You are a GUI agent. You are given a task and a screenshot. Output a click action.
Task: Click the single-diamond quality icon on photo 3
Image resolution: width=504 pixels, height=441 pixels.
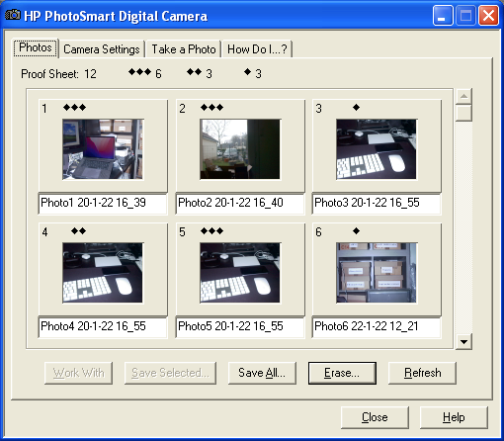(x=356, y=108)
